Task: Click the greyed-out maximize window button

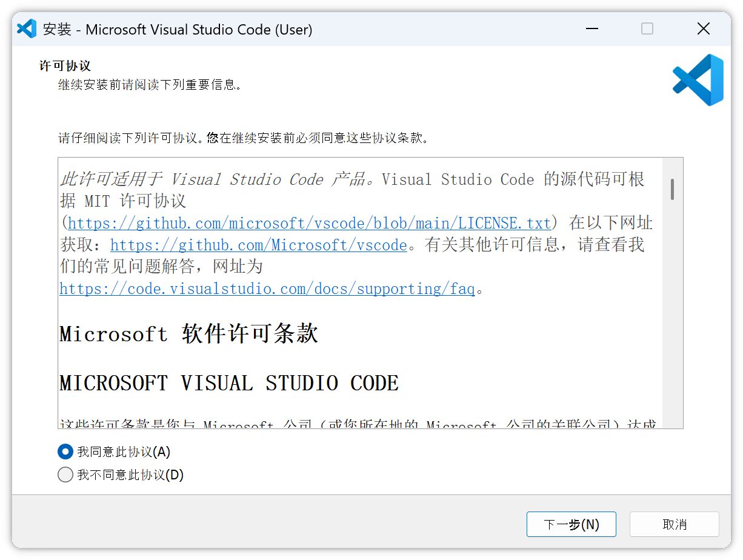Action: 647,29
